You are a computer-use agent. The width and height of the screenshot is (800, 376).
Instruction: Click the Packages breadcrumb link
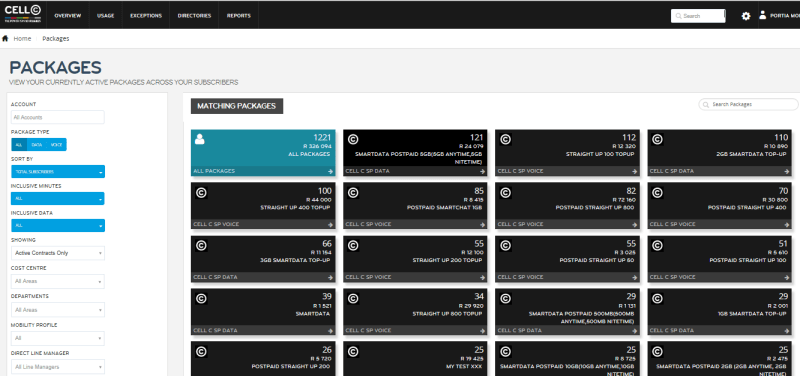pos(56,39)
